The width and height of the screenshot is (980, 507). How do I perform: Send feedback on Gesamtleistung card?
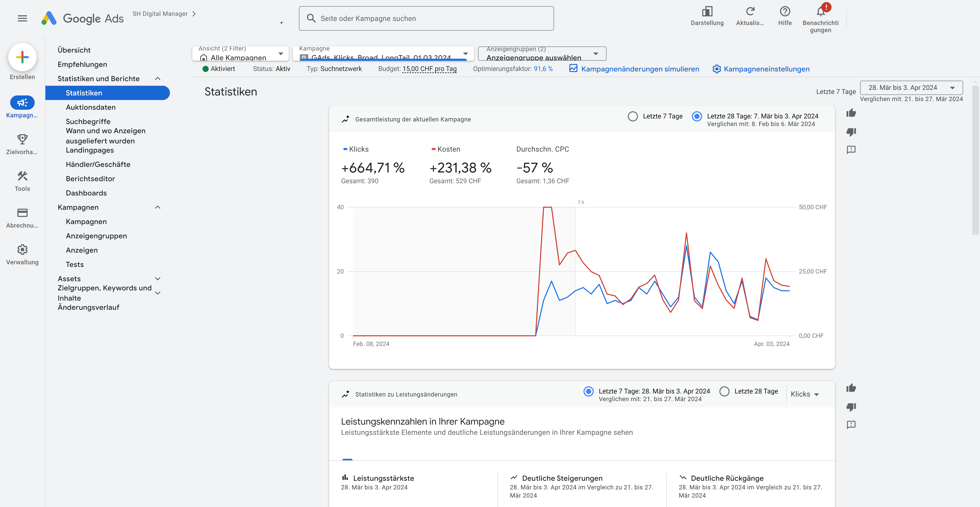851,150
